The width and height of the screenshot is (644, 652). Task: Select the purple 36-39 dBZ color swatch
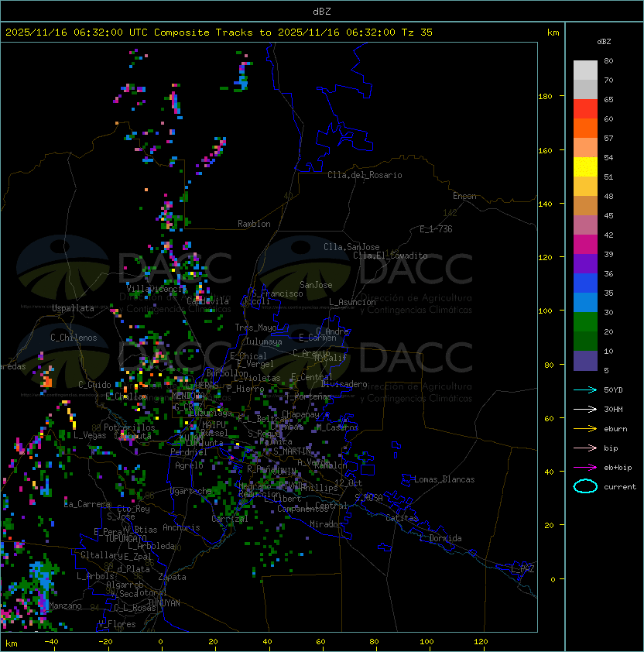(585, 263)
